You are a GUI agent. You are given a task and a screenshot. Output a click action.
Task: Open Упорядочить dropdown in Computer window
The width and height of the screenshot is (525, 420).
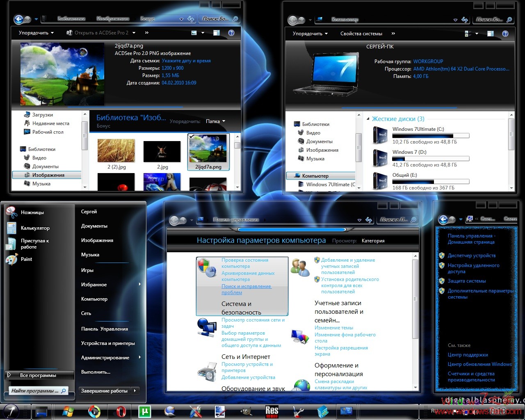[x=310, y=34]
